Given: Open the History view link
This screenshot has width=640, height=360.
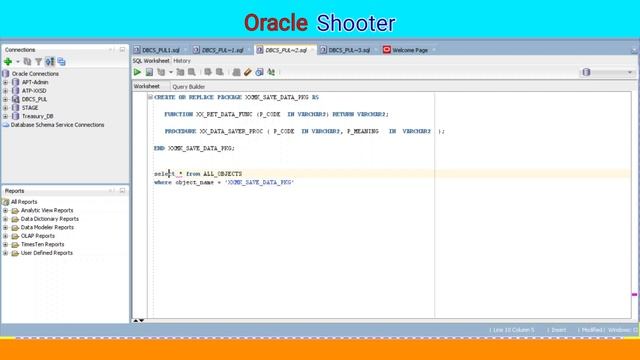Looking at the screenshot, I should coord(182,61).
